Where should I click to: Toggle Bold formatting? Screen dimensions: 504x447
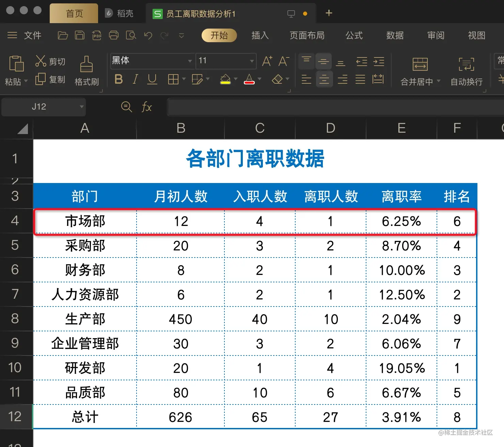tap(119, 79)
